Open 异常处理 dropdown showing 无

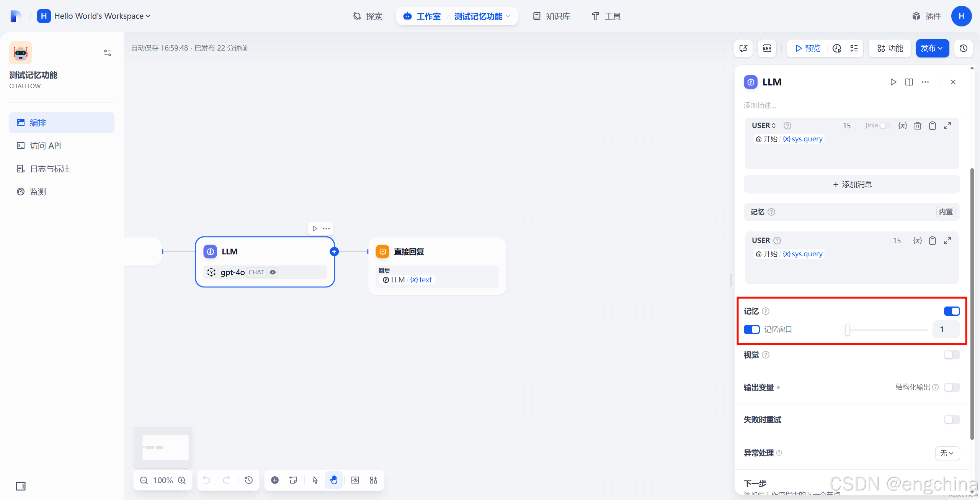[947, 453]
